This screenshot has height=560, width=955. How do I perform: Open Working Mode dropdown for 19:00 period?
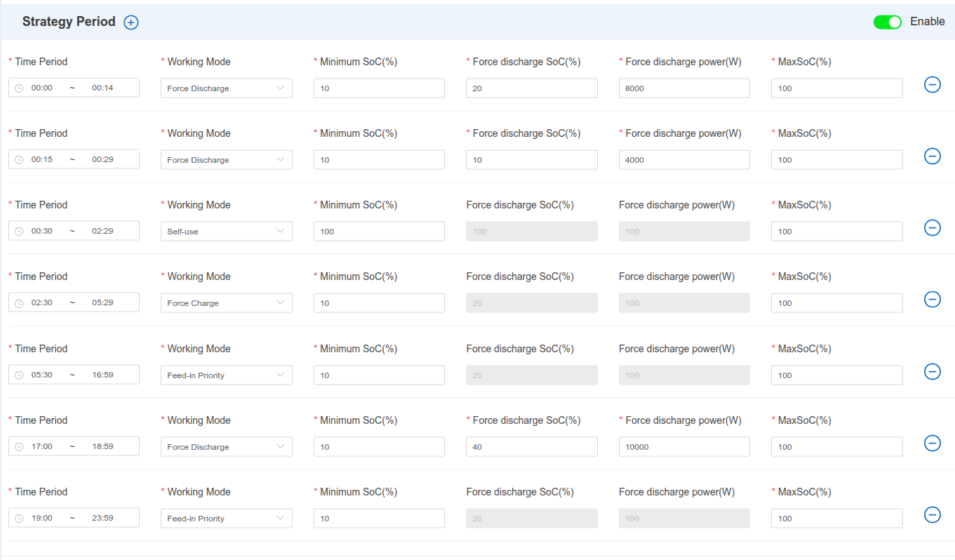tap(226, 519)
